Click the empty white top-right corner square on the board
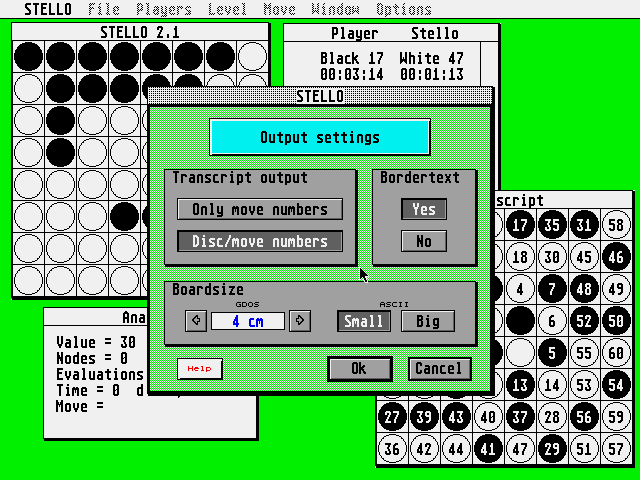Viewport: 640px width, 480px height. 252,56
